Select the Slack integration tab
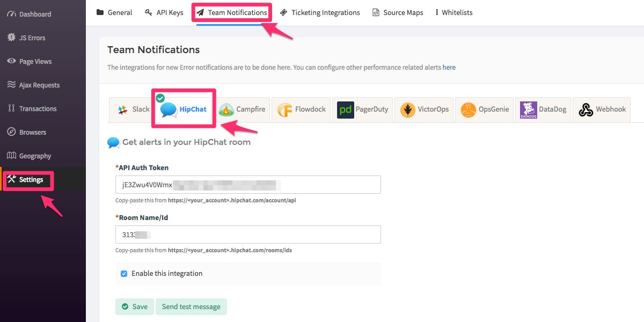This screenshot has height=322, width=644. (134, 109)
